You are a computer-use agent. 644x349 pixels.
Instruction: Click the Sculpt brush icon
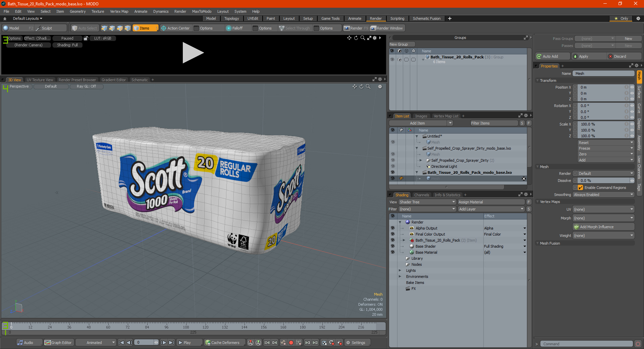click(38, 28)
